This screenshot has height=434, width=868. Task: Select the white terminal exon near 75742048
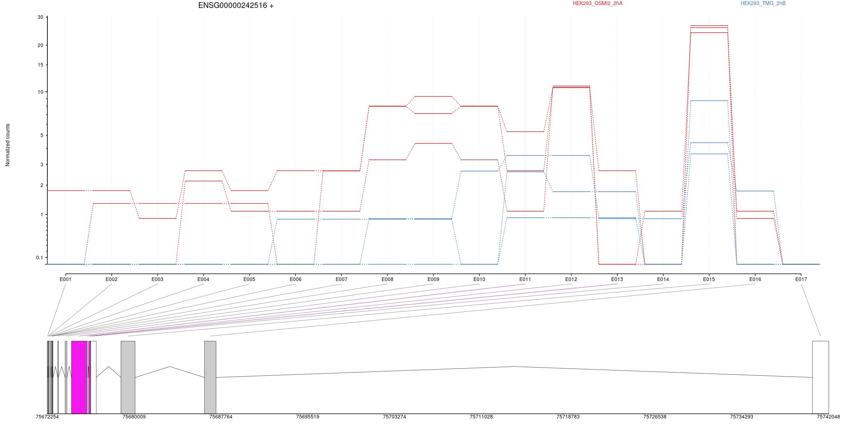click(821, 377)
